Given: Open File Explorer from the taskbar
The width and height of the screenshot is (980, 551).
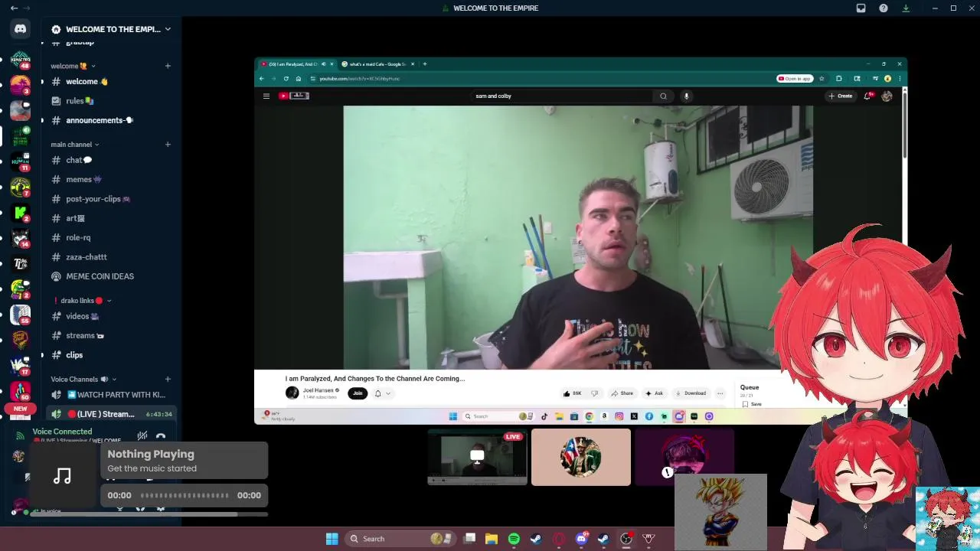Looking at the screenshot, I should point(492,539).
